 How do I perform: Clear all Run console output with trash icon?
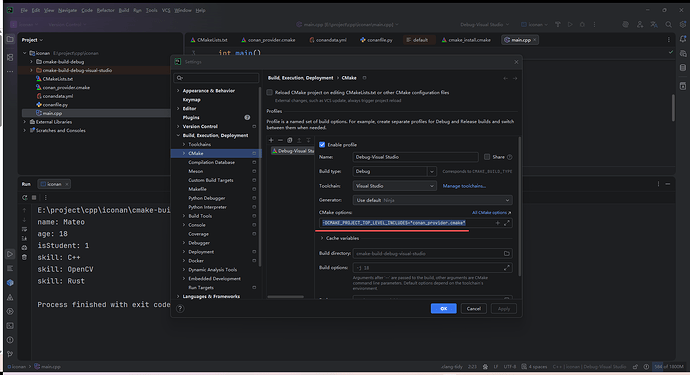point(24,257)
